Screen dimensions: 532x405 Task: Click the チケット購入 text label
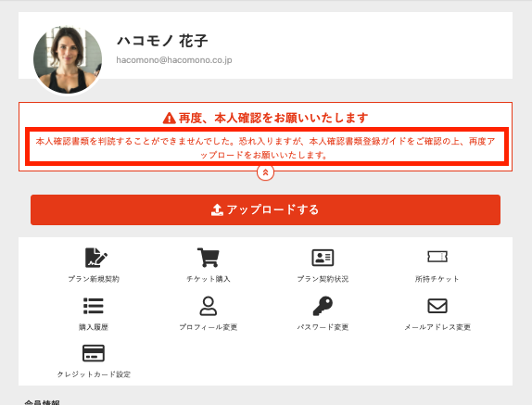click(208, 279)
